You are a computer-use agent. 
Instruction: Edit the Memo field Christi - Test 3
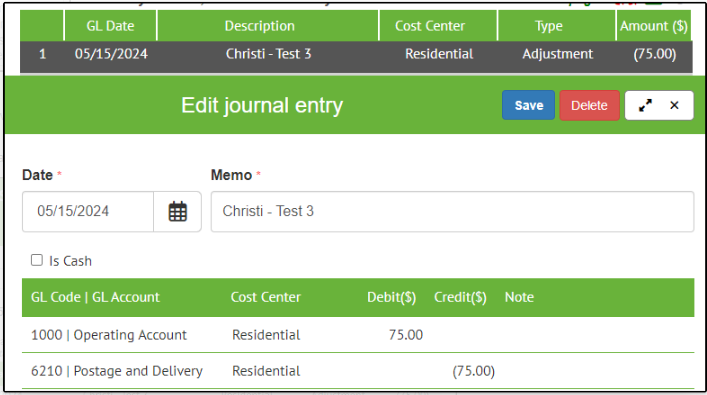click(452, 211)
